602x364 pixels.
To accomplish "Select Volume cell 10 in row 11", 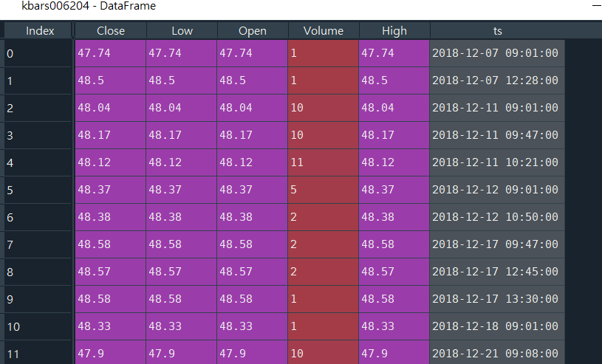I will tap(324, 352).
